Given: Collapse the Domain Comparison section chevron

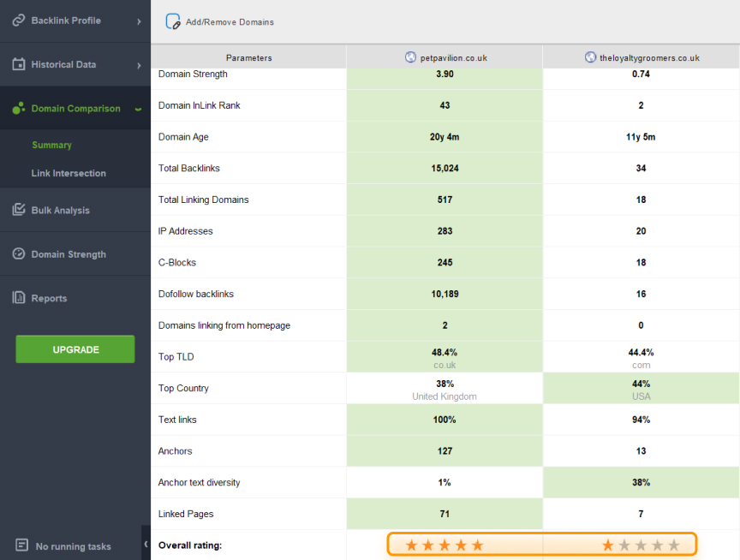Looking at the screenshot, I should [x=138, y=109].
